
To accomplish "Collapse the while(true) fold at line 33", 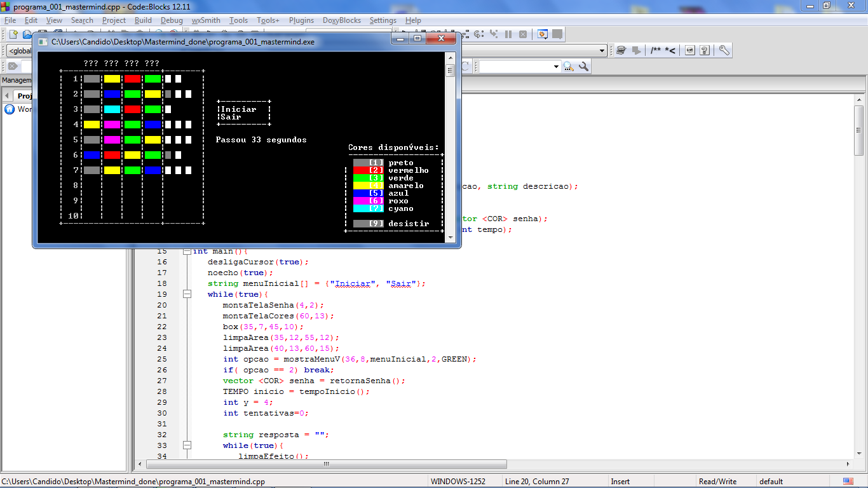I will pyautogui.click(x=187, y=445).
